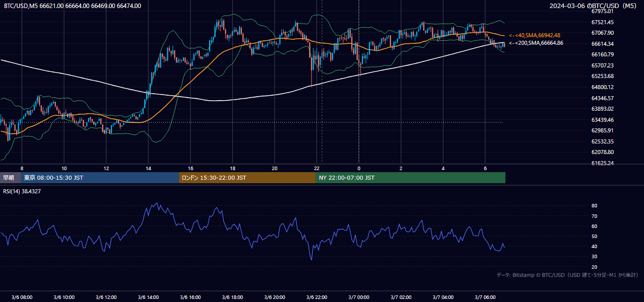Select the ロンドン 15:30-22:00 JST session bar
The image size is (644, 302).
(x=247, y=178)
